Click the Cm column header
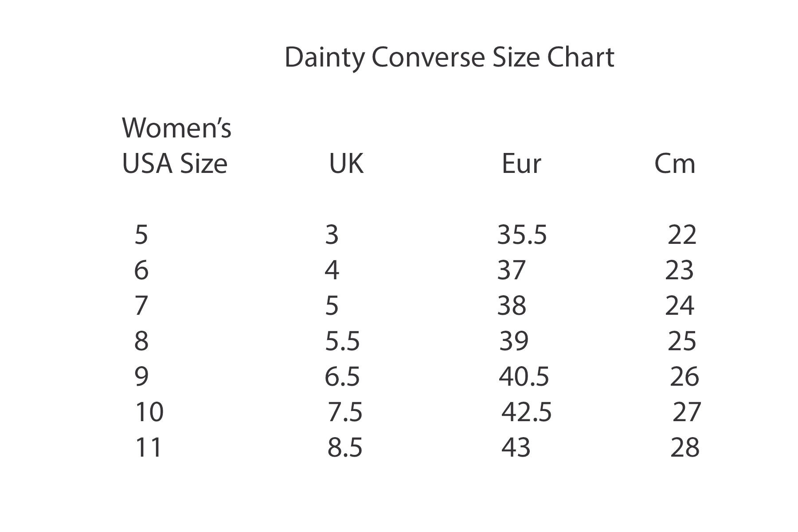 pyautogui.click(x=675, y=164)
